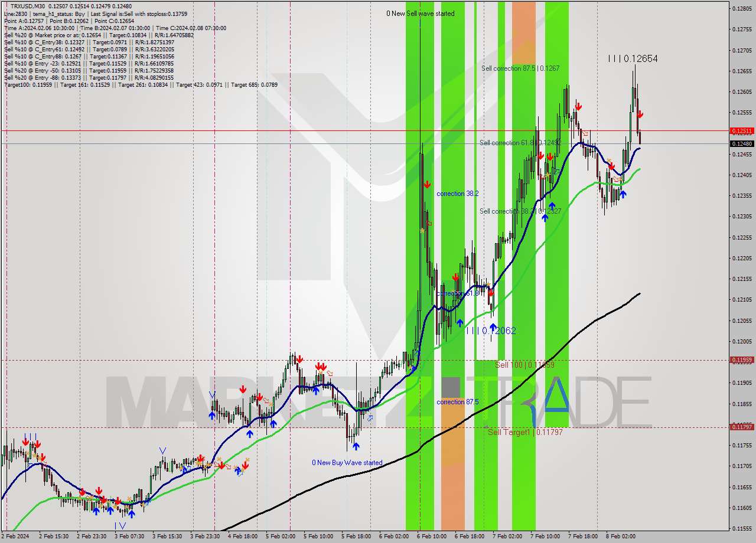Click the 0.12511 price tag on the scale
The image size is (756, 543).
(742, 130)
